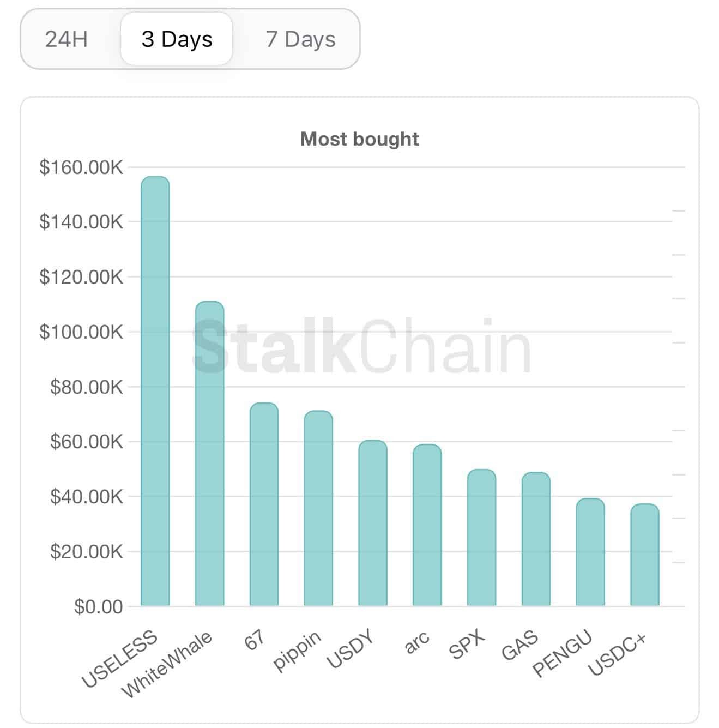Select the GAS bar
This screenshot has width=719, height=728.
pyautogui.click(x=536, y=539)
